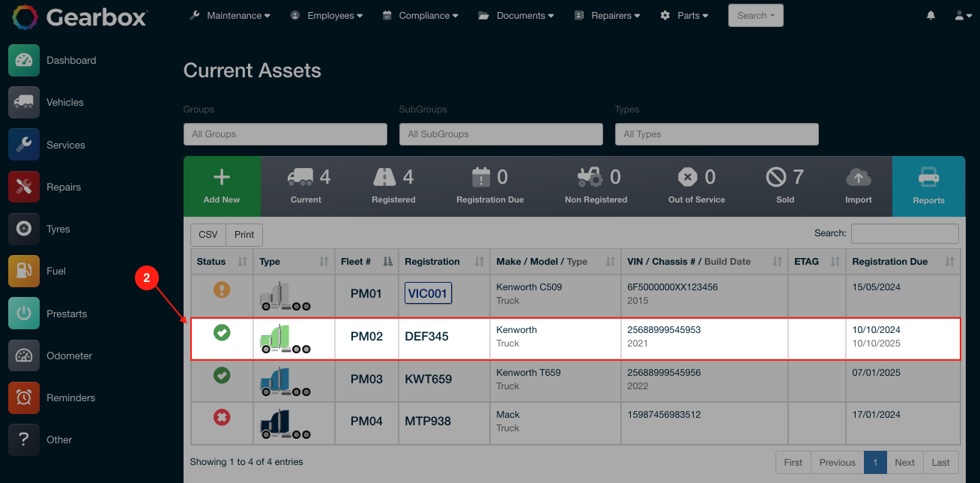Screen dimensions: 980x483
Task: Sort table by Registration column
Action: tap(444, 262)
